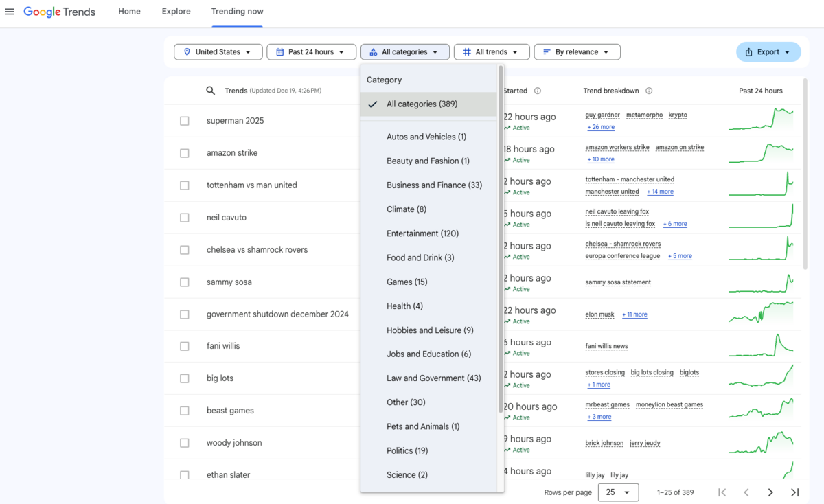Screen dimensions: 824x504
Task: Switch to the Explore tab
Action: [176, 11]
